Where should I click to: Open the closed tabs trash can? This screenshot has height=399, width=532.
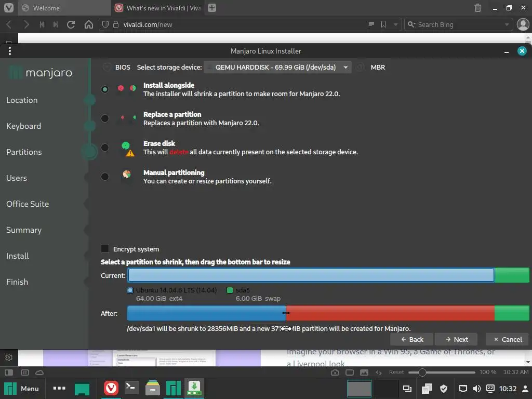point(477,8)
